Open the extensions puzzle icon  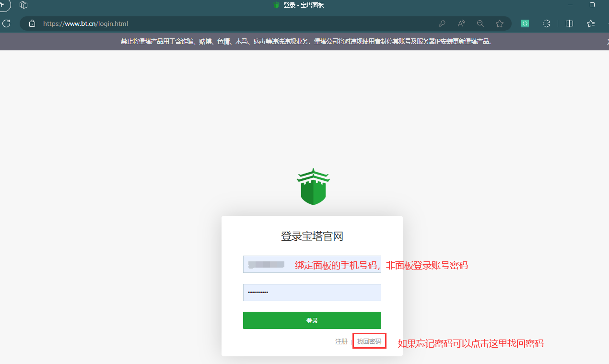pyautogui.click(x=546, y=23)
